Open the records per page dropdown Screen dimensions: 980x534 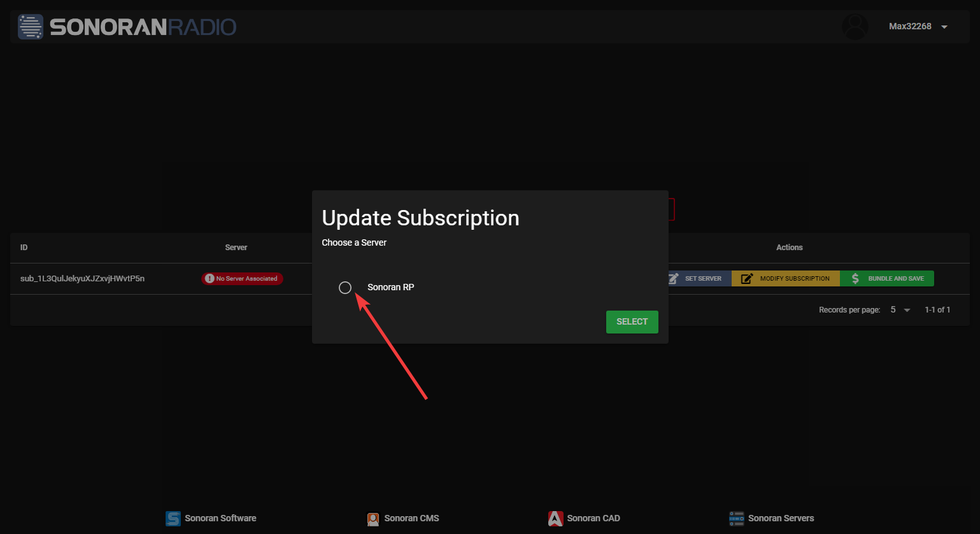(x=900, y=310)
